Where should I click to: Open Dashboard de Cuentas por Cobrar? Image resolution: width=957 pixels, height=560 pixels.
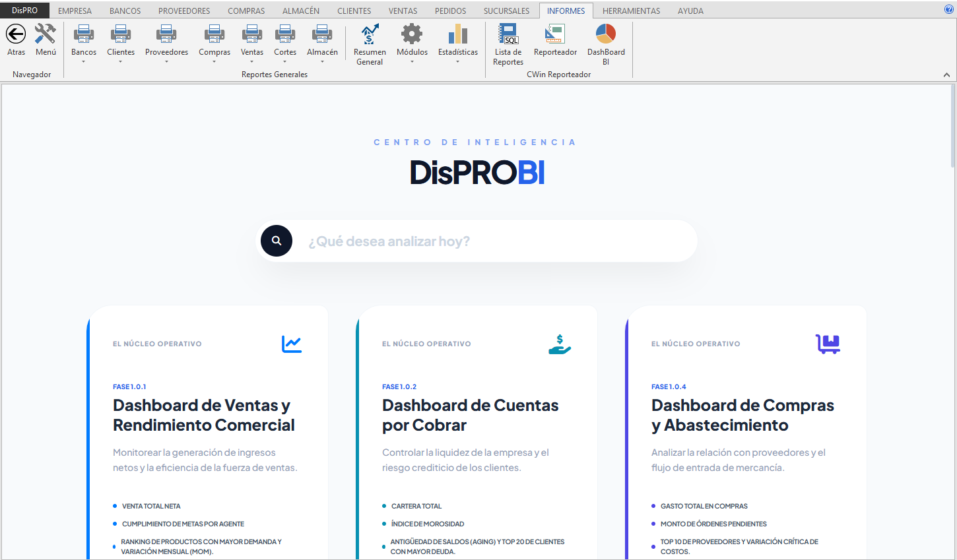[470, 415]
